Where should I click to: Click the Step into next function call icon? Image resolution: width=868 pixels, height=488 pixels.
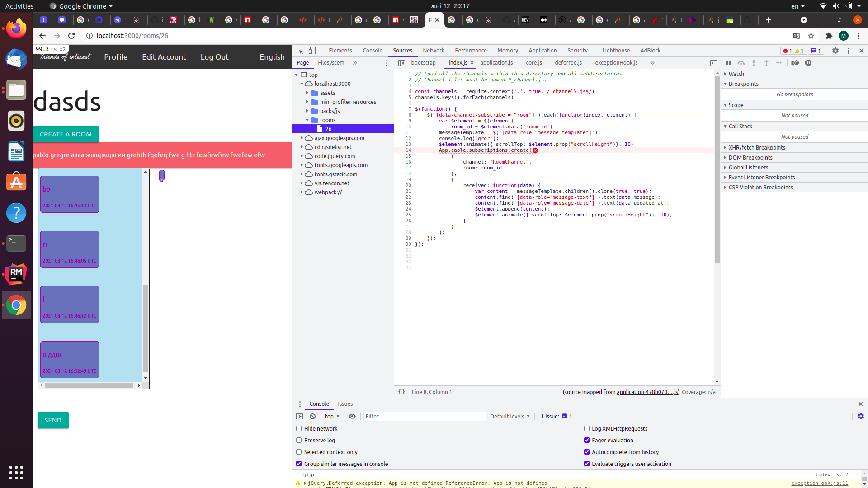[754, 63]
